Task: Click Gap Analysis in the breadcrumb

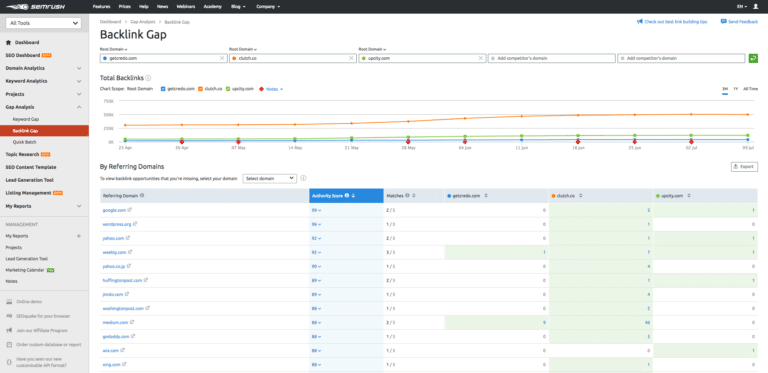Action: 143,22
